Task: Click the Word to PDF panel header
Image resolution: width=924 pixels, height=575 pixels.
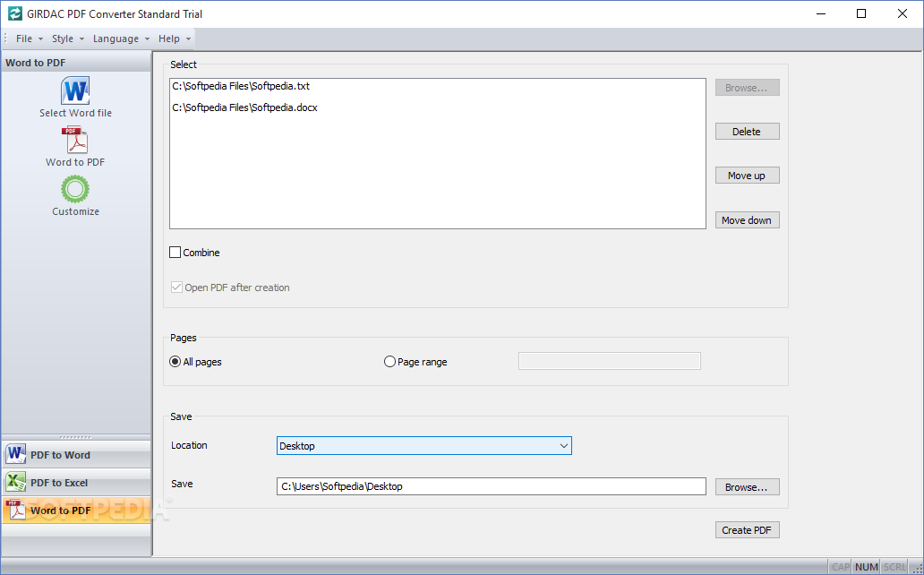Action: (76, 63)
